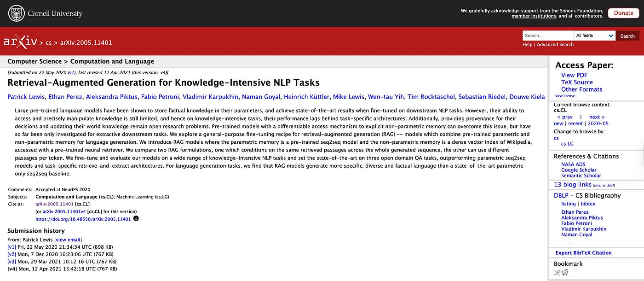The height and width of the screenshot is (281, 644).
Task: Open NASA ADS reference link
Action: [x=573, y=164]
